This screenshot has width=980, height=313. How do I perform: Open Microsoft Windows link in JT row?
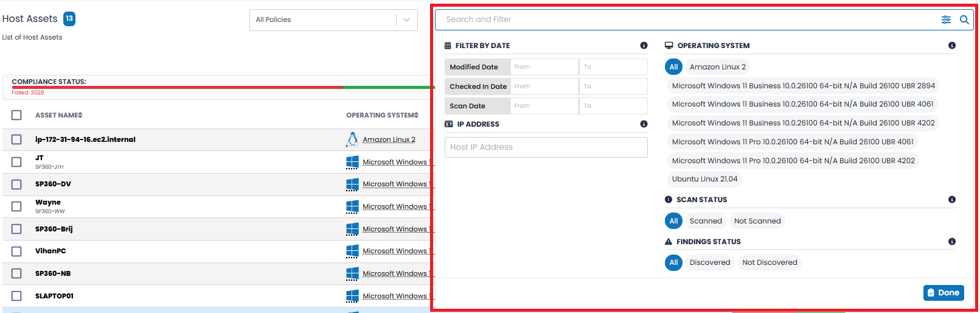click(x=397, y=162)
